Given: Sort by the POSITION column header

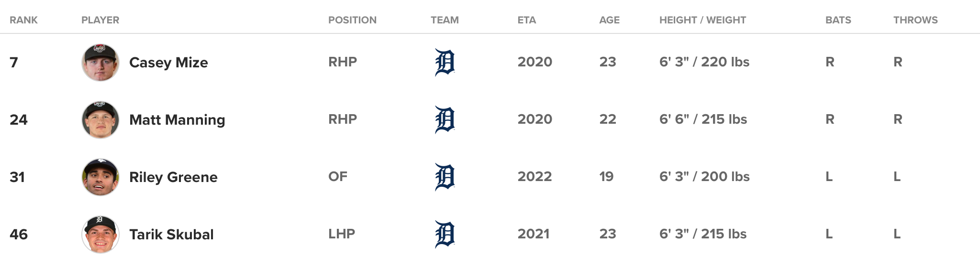Looking at the screenshot, I should 352,20.
